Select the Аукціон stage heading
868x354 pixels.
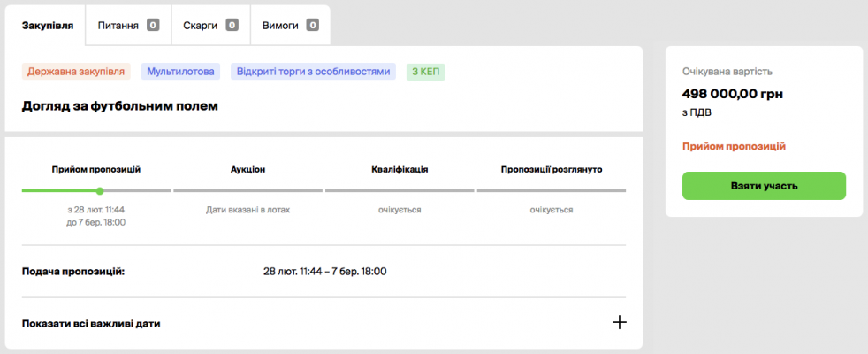[247, 168]
